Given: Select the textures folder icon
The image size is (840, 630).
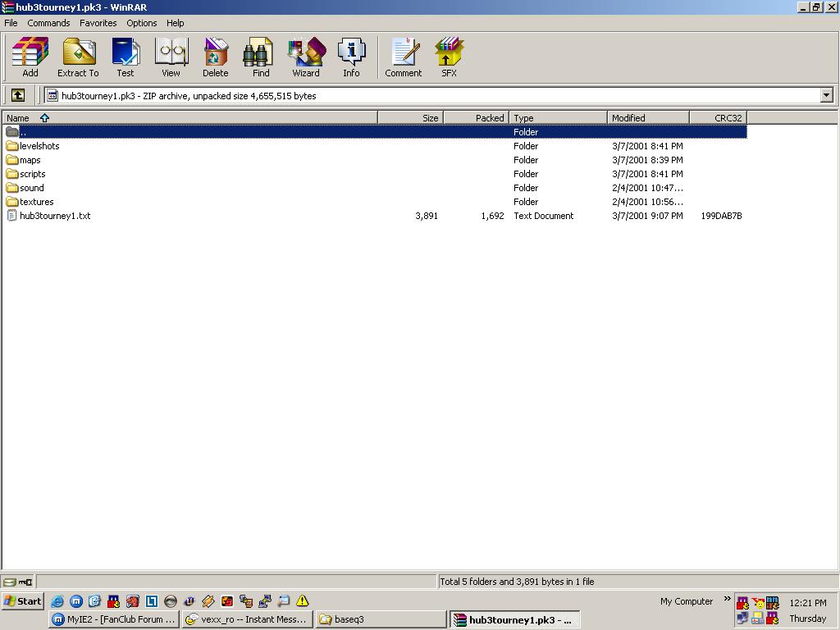Looking at the screenshot, I should point(12,202).
